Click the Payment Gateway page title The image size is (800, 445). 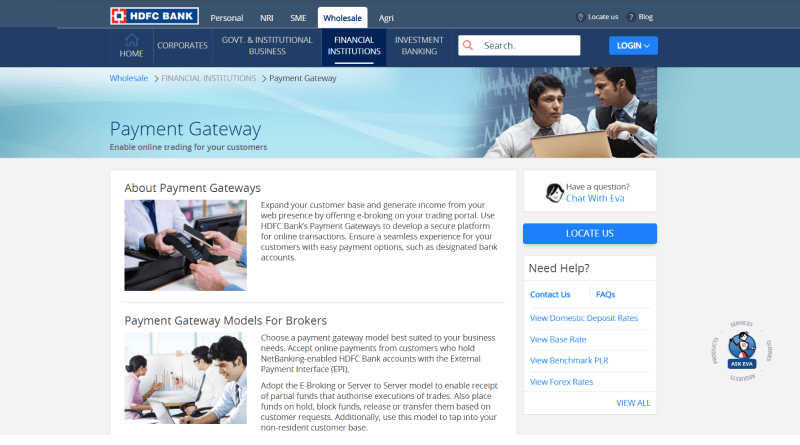(185, 129)
